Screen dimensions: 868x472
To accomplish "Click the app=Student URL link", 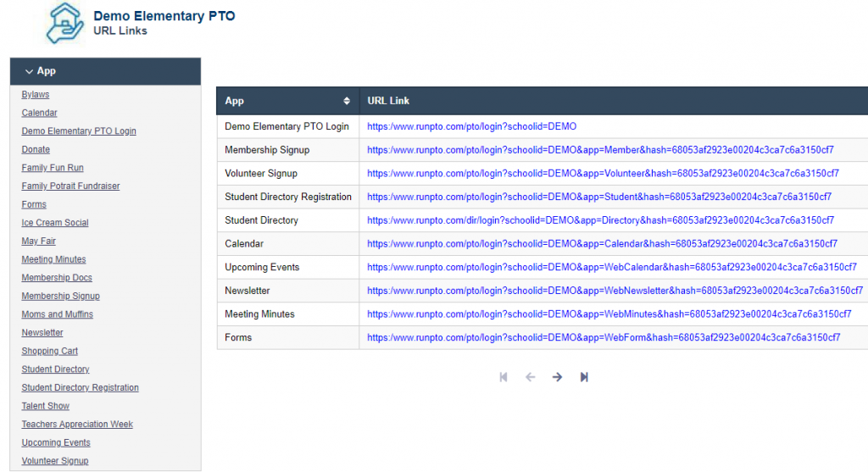I will point(599,197).
